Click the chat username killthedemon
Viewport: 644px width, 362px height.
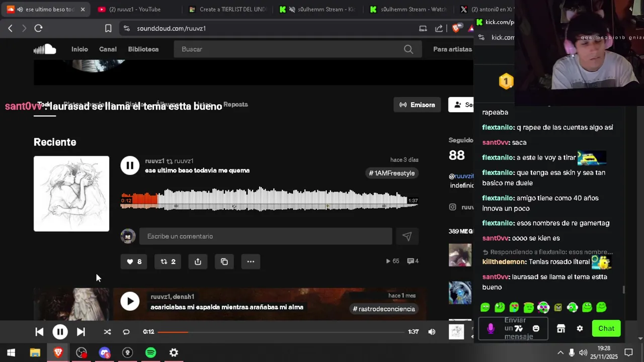(504, 262)
